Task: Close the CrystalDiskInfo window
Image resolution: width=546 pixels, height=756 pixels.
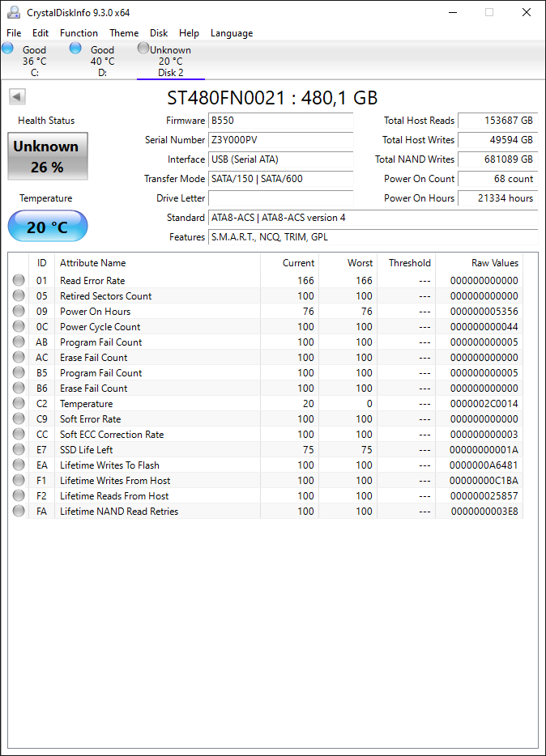Action: tap(527, 12)
